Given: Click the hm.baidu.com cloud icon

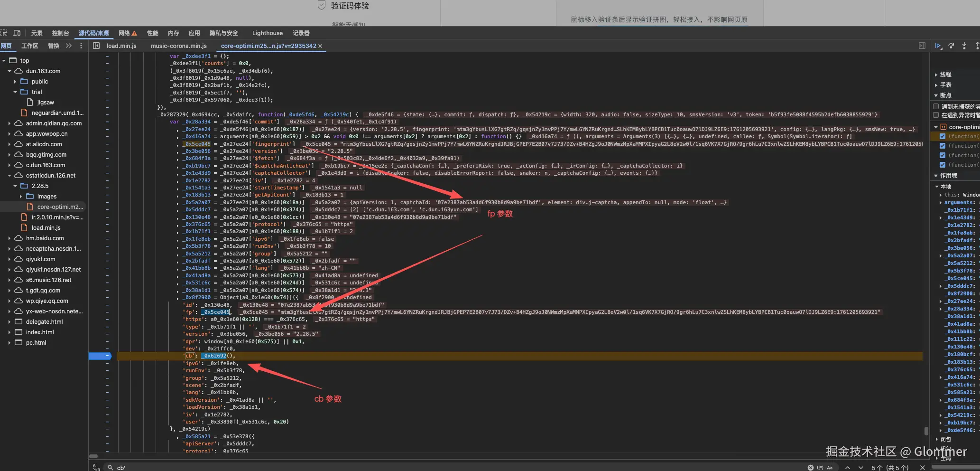Looking at the screenshot, I should coord(18,238).
